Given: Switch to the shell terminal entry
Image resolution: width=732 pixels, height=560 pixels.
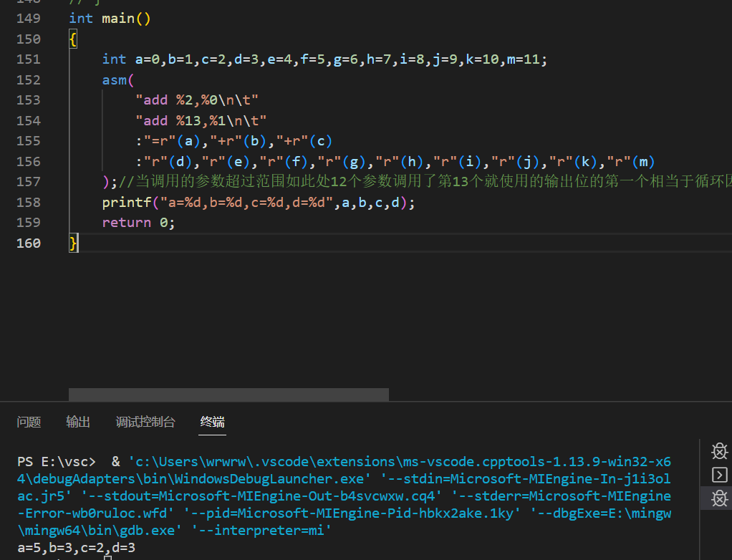Looking at the screenshot, I should click(719, 475).
